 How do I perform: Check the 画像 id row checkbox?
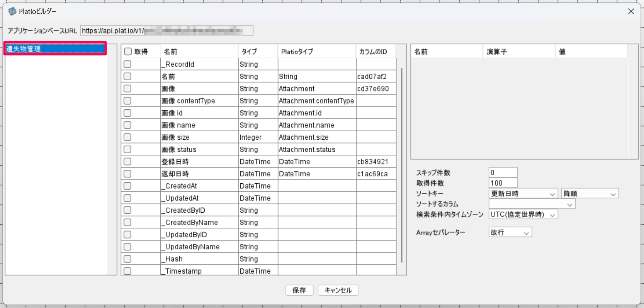[x=127, y=113]
